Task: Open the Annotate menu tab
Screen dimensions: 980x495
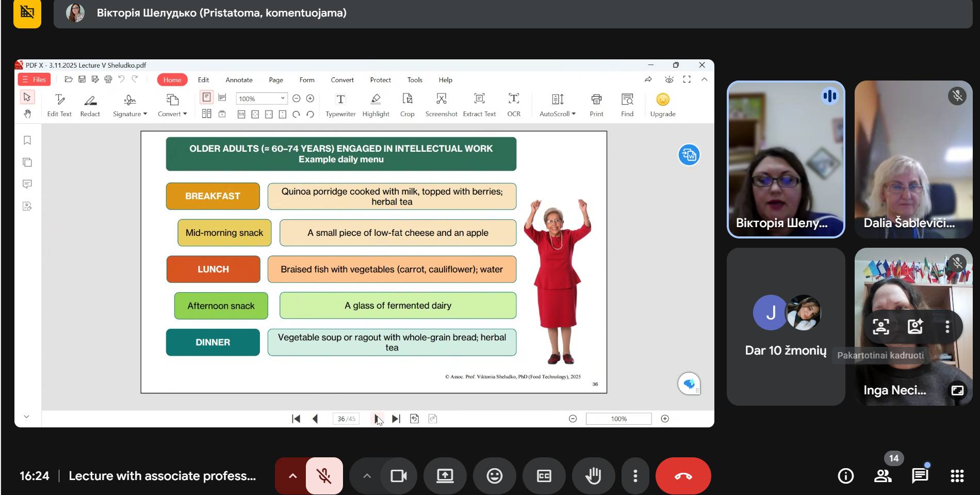Action: [x=239, y=80]
